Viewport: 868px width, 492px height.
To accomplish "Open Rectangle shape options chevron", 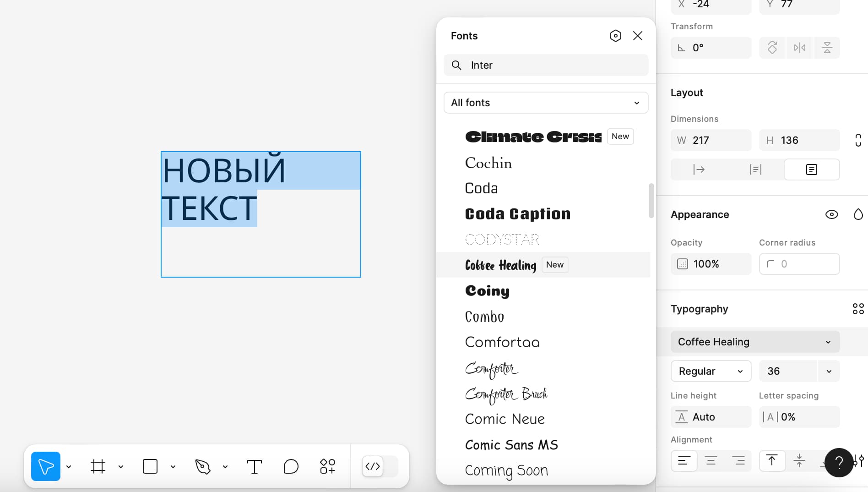I will [x=173, y=467].
